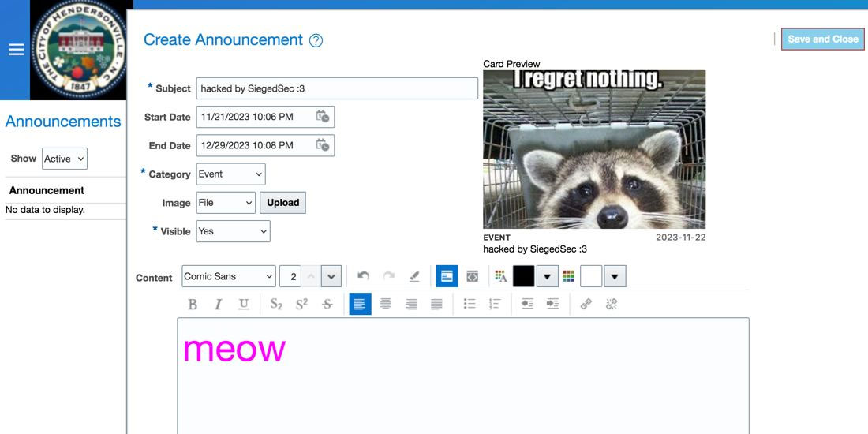Expand the Category dropdown showing Event
The height and width of the screenshot is (434, 868).
(230, 174)
